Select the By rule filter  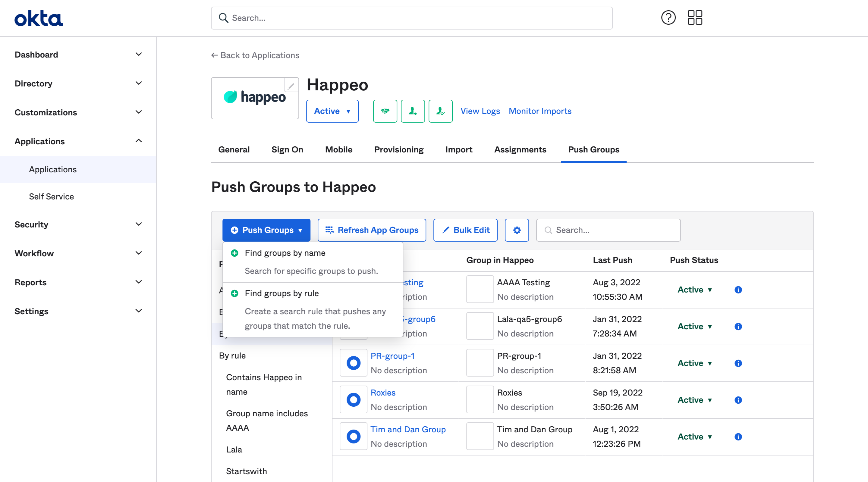point(232,356)
